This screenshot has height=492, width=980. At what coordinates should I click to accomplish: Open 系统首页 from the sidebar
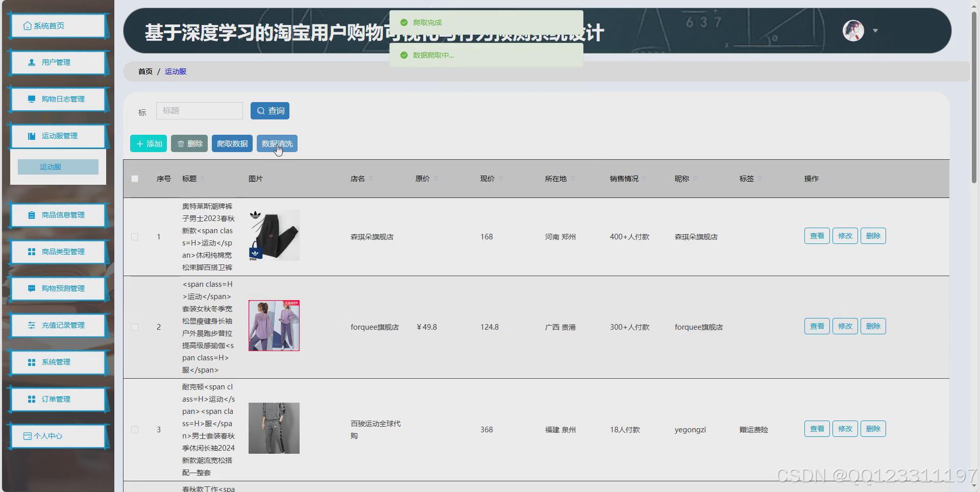[58, 26]
